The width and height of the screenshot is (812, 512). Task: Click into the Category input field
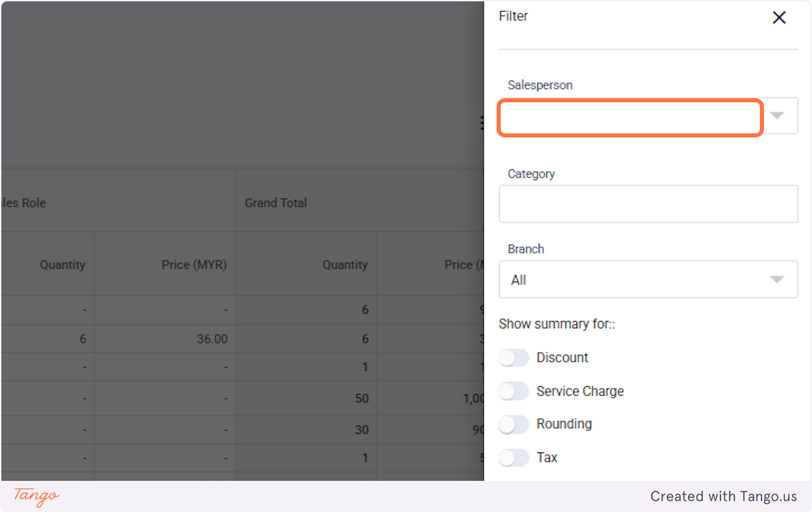(x=648, y=204)
